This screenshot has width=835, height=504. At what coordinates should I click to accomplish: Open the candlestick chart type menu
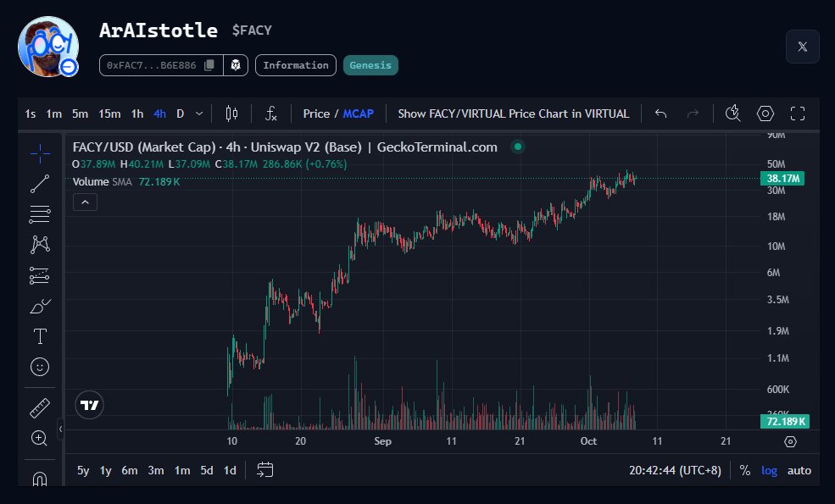click(231, 114)
